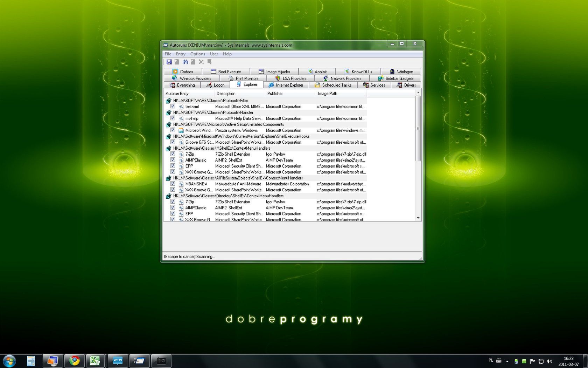Click the camera taskbar icon
Image resolution: width=588 pixels, height=368 pixels.
(x=161, y=361)
